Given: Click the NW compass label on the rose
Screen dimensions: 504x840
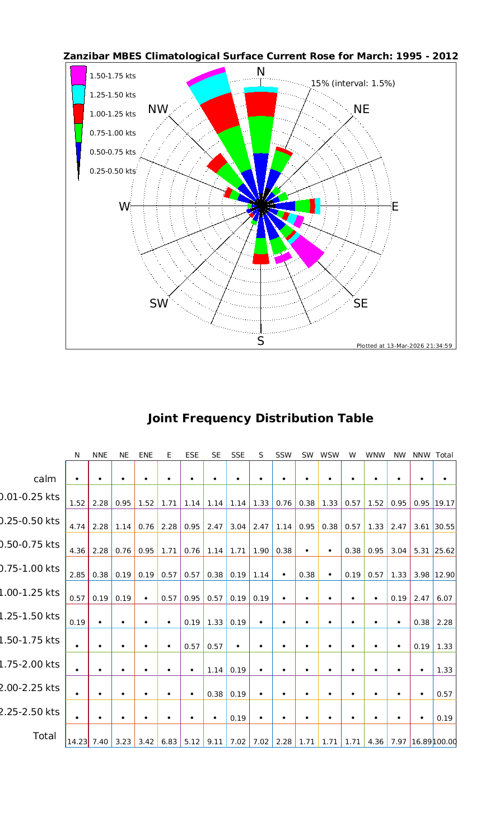Looking at the screenshot, I should tap(158, 109).
